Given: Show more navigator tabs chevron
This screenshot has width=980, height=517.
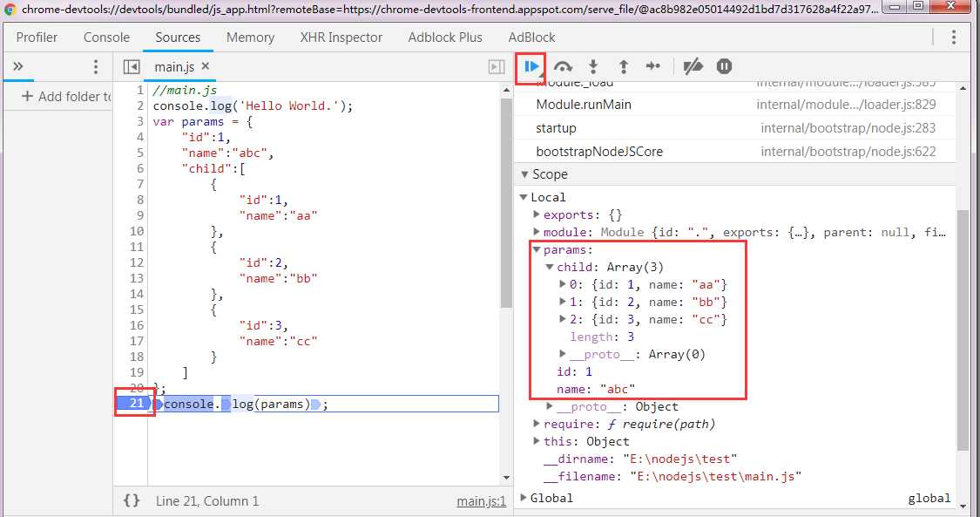Looking at the screenshot, I should 18,66.
